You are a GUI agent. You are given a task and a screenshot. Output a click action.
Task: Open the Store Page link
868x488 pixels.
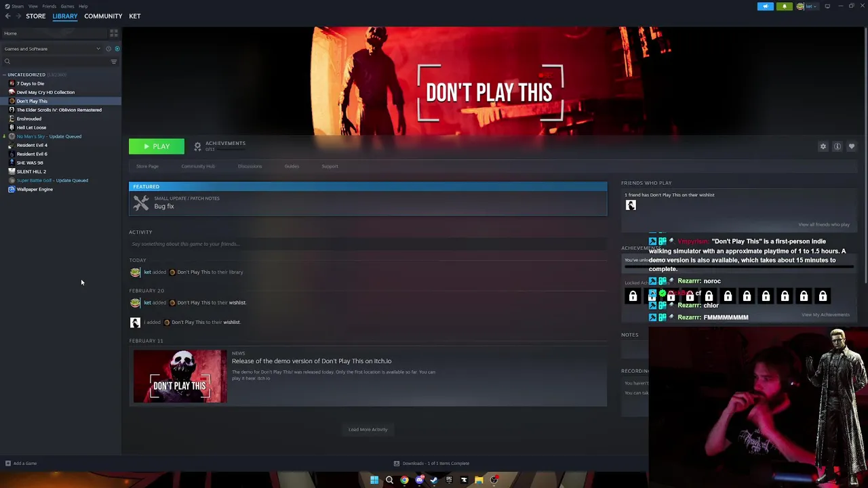click(x=147, y=166)
